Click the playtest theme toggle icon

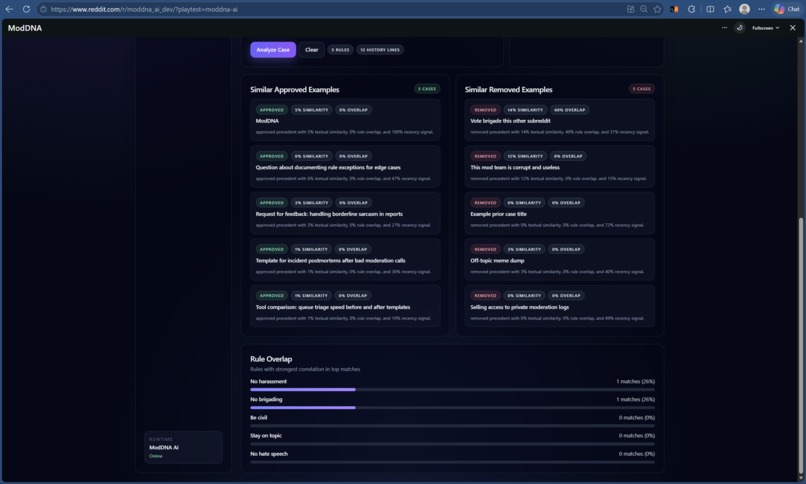(x=740, y=28)
